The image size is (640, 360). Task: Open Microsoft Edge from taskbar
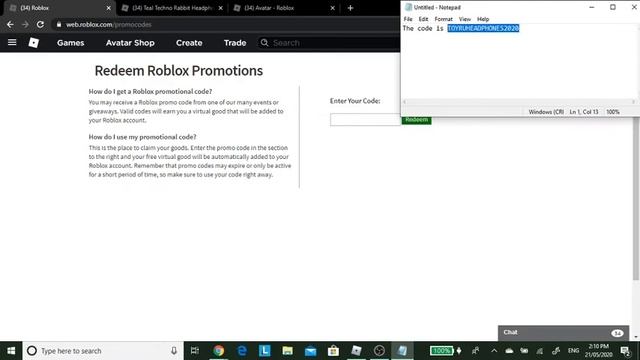(242, 351)
